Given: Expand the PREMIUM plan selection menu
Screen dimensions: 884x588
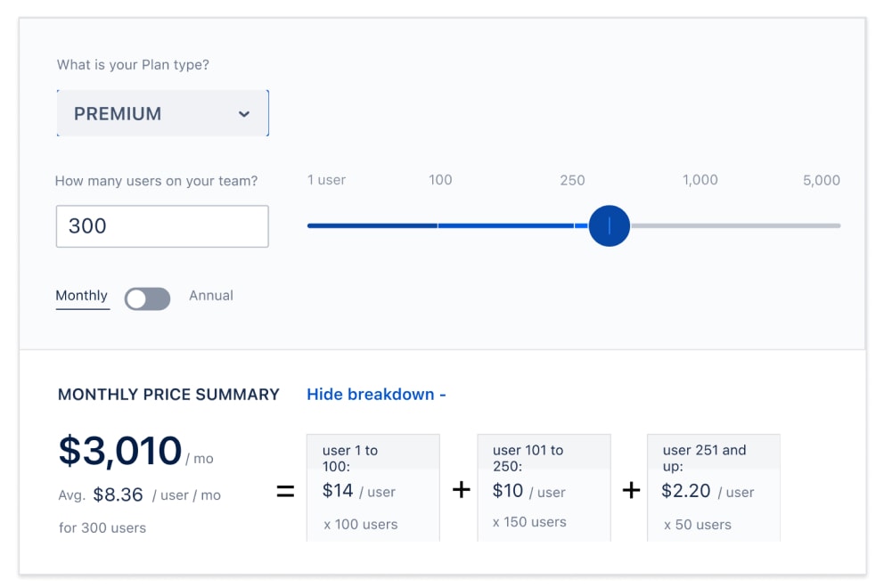Looking at the screenshot, I should [x=162, y=113].
